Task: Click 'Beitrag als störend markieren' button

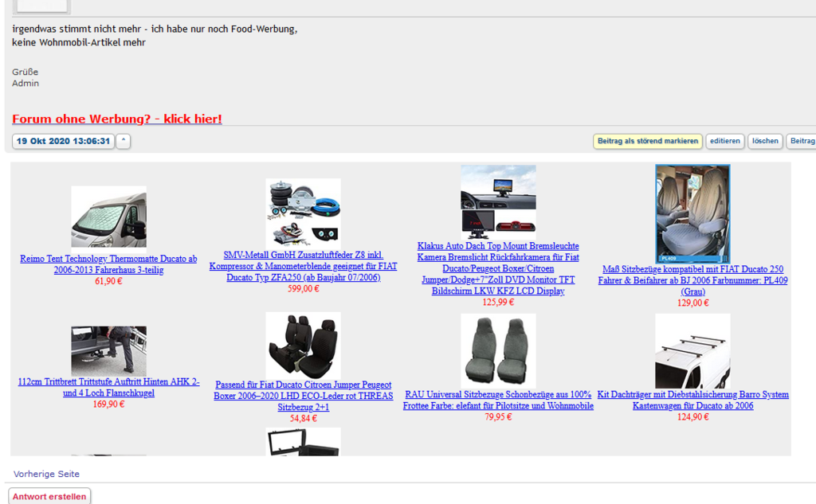Action: click(647, 141)
